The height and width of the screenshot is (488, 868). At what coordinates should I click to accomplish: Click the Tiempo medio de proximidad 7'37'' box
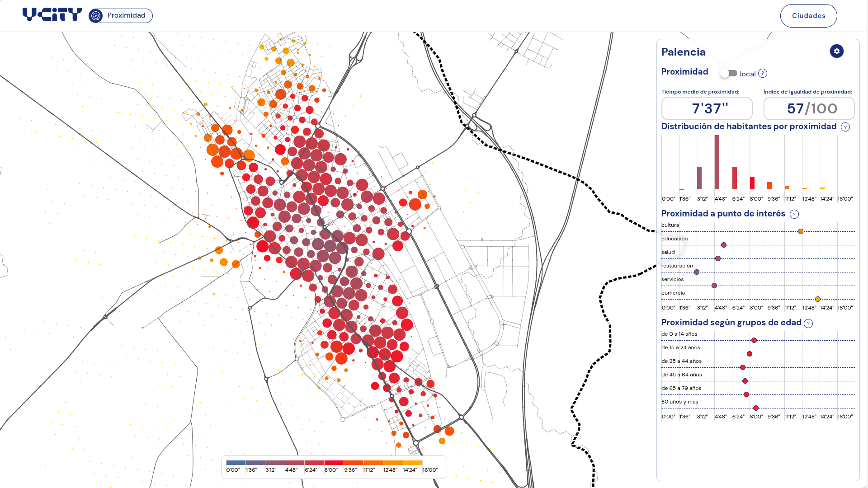[707, 108]
